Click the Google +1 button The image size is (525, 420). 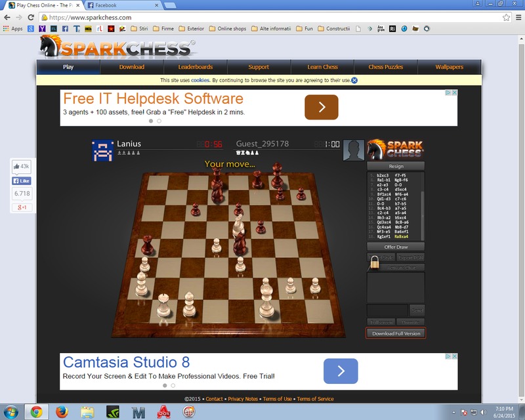(22, 207)
